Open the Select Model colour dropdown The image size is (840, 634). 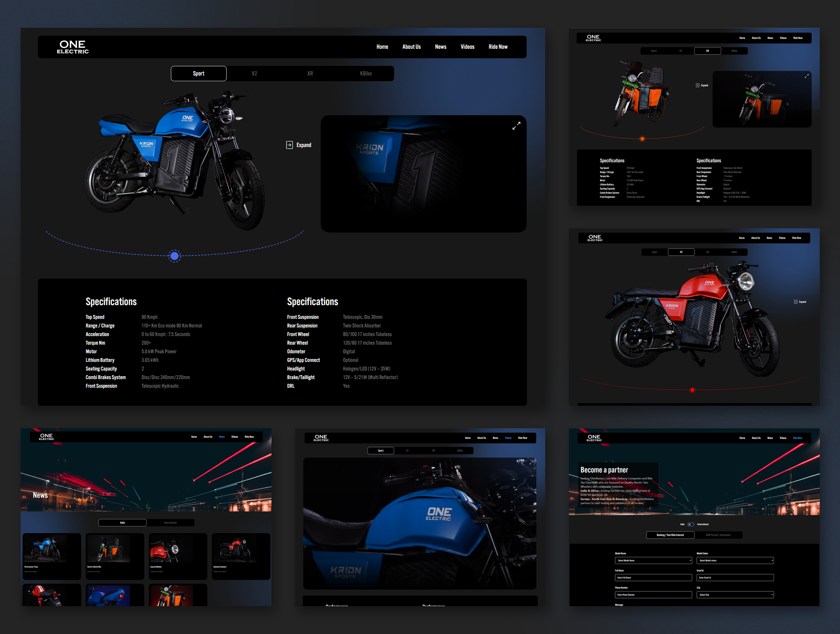pyautogui.click(x=735, y=561)
